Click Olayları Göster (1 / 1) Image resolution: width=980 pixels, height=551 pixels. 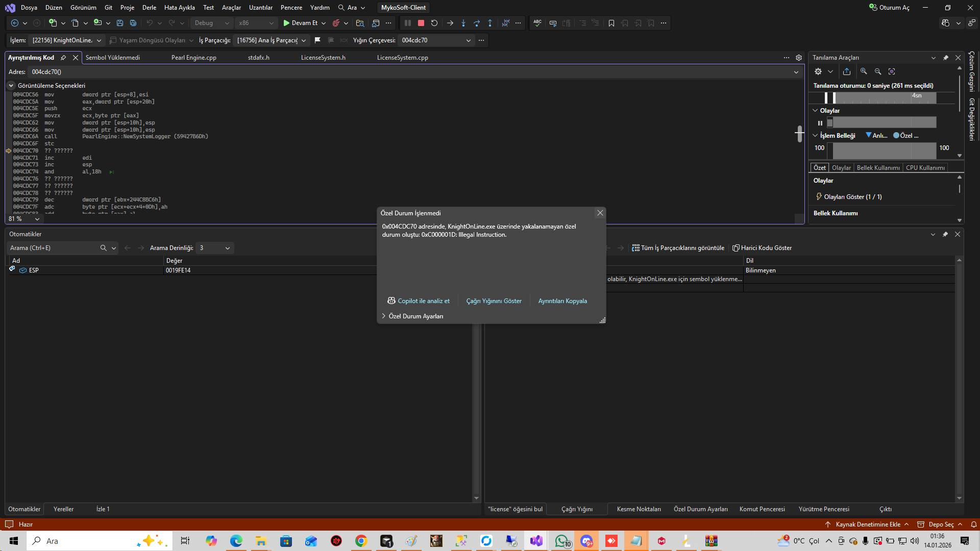(849, 197)
